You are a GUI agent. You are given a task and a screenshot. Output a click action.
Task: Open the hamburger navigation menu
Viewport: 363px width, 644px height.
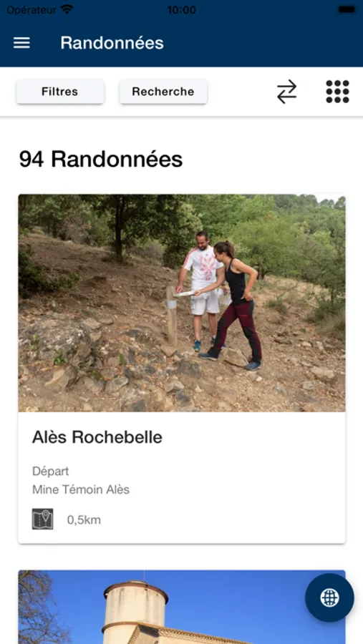21,43
